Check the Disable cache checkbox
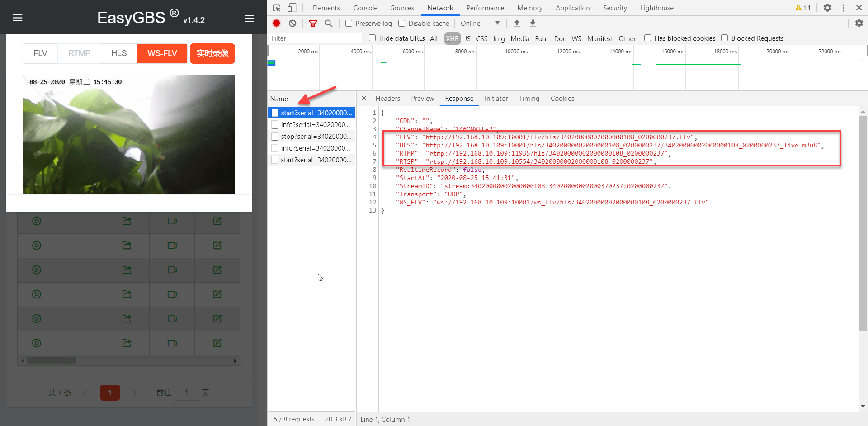The image size is (868, 426). (x=401, y=23)
